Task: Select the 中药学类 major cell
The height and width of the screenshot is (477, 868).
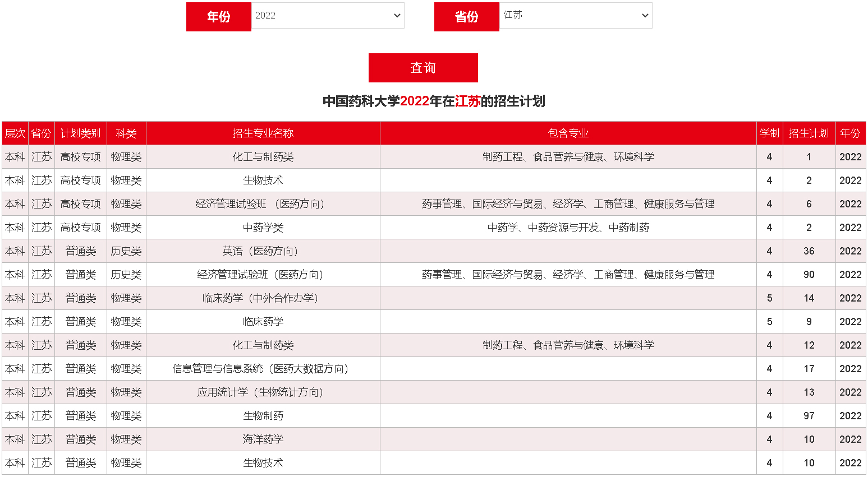Action: (263, 228)
